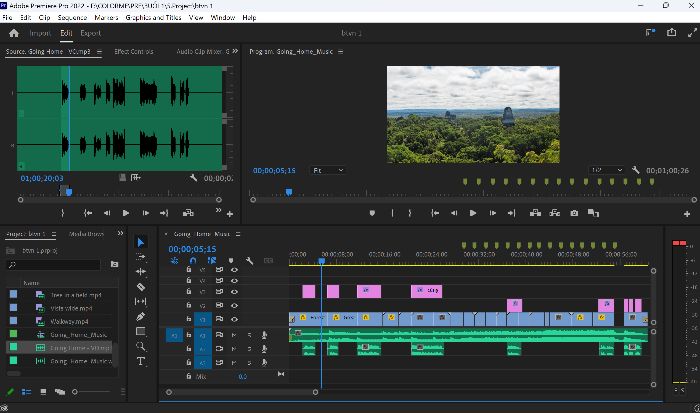Open Comparison View in Program monitor

tap(593, 213)
